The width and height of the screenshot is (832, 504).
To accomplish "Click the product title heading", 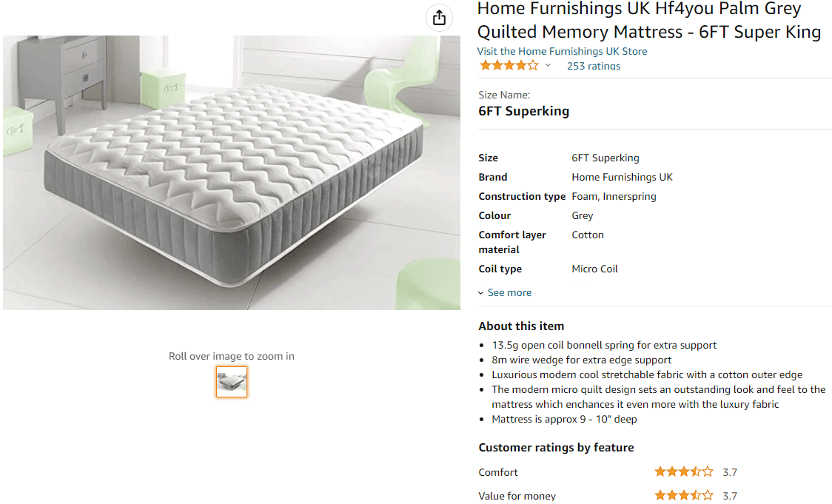I will tap(648, 21).
